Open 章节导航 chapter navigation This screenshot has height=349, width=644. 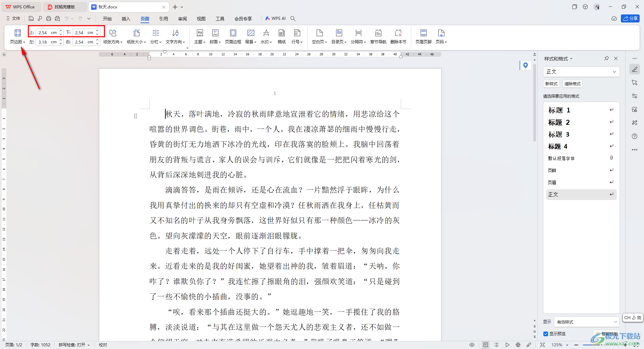[378, 37]
